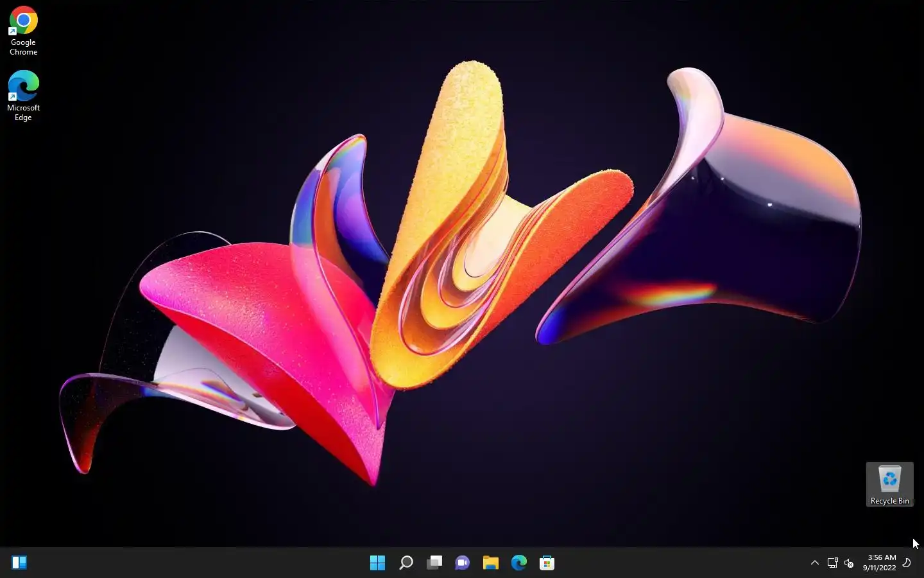Select the Google Chrome desktop shortcut
The width and height of the screenshot is (924, 578).
pyautogui.click(x=23, y=31)
